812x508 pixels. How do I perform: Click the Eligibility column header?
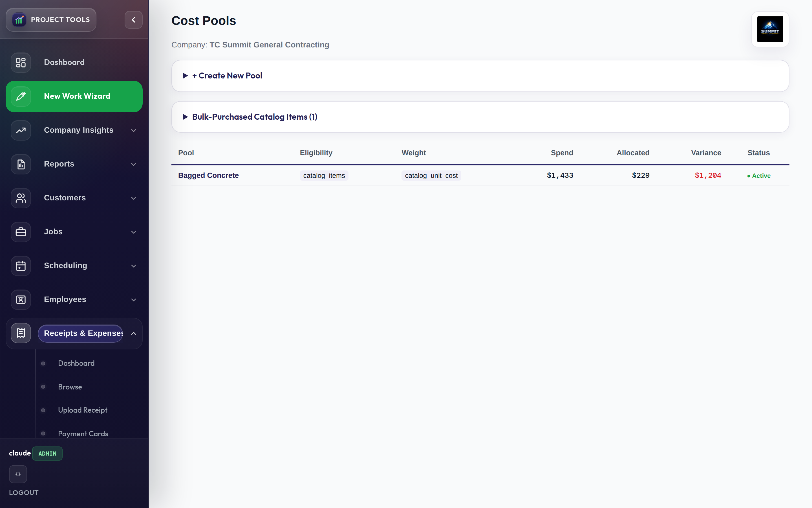click(316, 153)
